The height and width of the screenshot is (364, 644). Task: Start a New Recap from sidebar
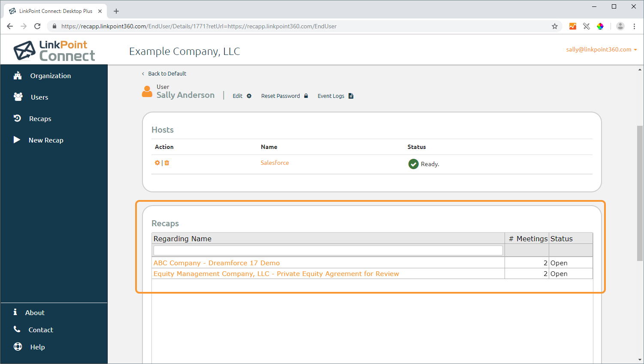(46, 140)
